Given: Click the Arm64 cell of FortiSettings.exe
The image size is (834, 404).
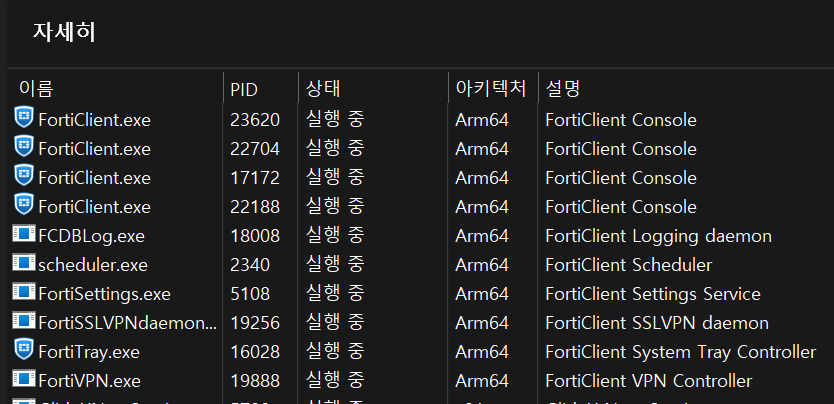Looking at the screenshot, I should [x=482, y=294].
